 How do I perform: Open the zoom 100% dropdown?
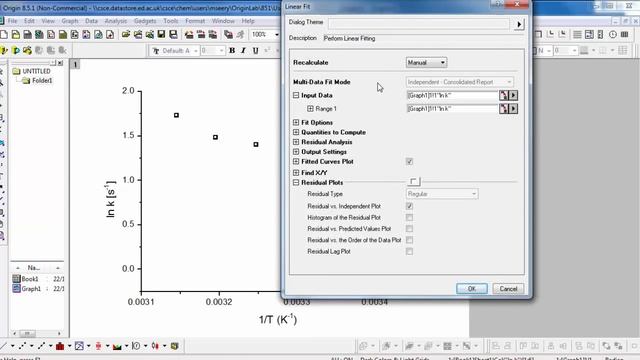[x=276, y=35]
